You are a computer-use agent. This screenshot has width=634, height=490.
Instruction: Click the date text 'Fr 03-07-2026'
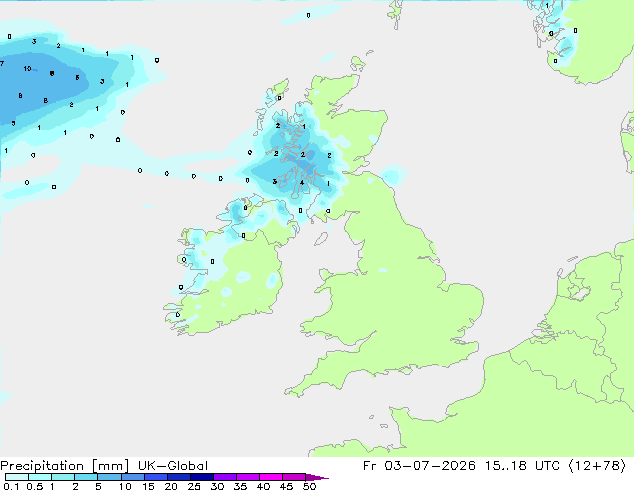[x=419, y=466]
